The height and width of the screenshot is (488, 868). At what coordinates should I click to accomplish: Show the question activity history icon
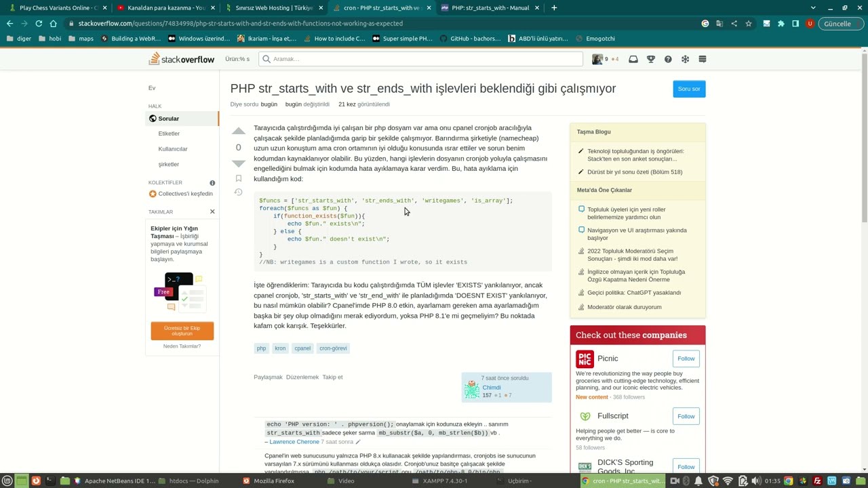click(238, 192)
